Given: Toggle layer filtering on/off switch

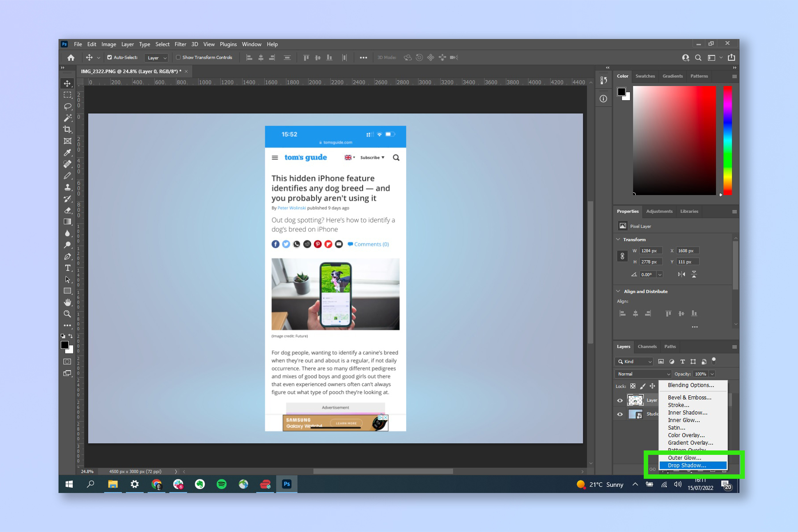Looking at the screenshot, I should click(x=714, y=361).
